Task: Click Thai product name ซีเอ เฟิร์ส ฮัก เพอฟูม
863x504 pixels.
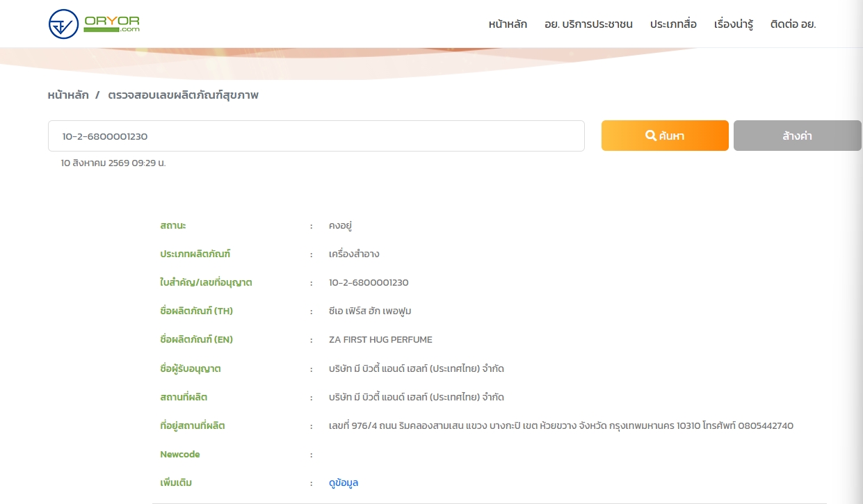Action: click(370, 311)
